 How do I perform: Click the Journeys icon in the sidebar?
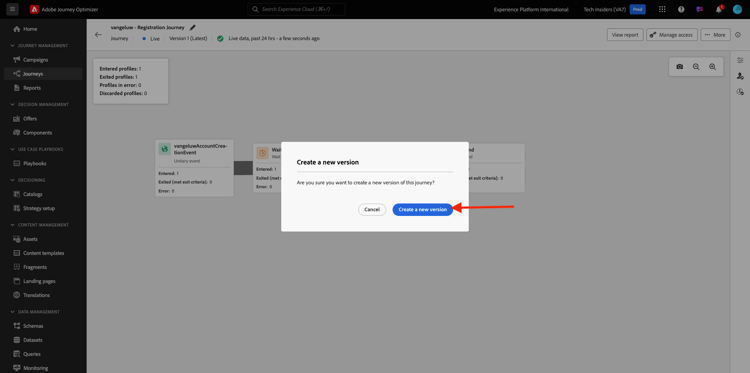coord(17,74)
